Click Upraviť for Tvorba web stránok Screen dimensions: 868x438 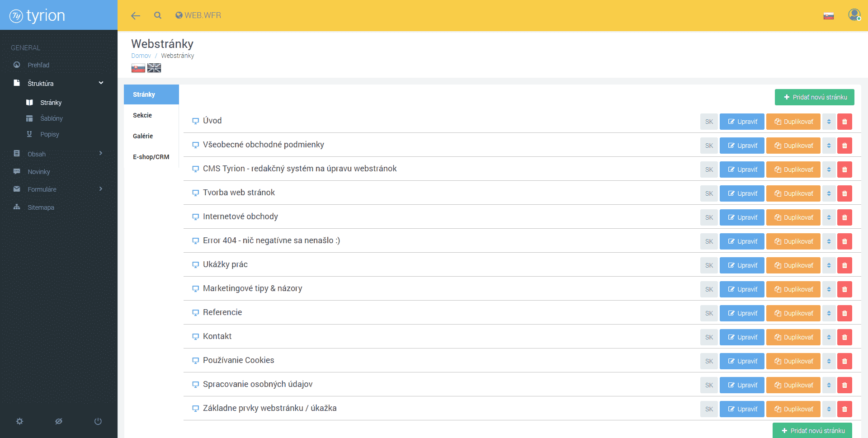click(x=742, y=193)
